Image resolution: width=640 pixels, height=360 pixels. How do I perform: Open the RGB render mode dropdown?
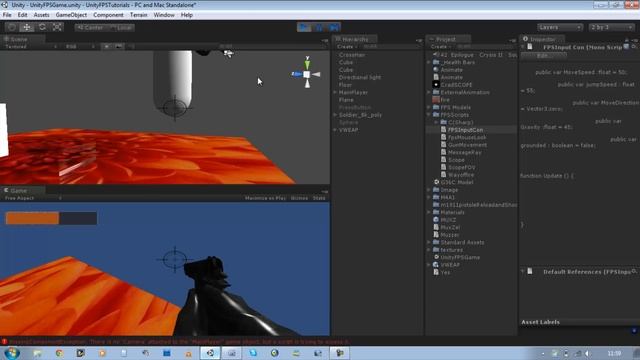80,47
